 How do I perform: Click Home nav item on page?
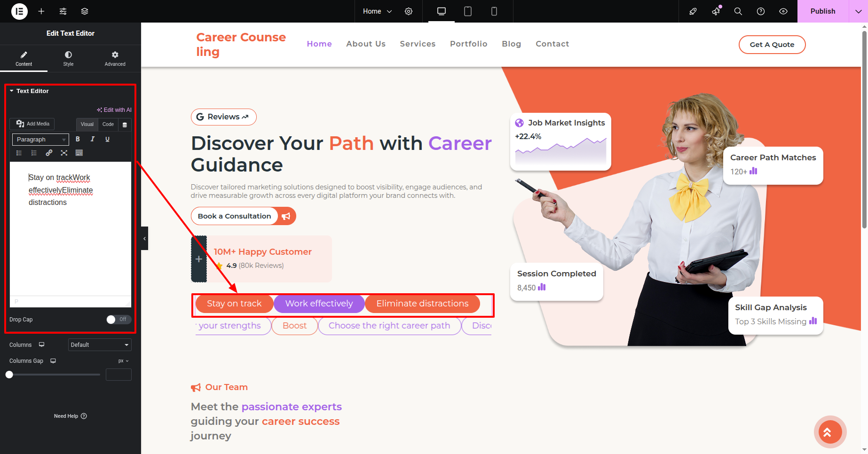coord(319,44)
